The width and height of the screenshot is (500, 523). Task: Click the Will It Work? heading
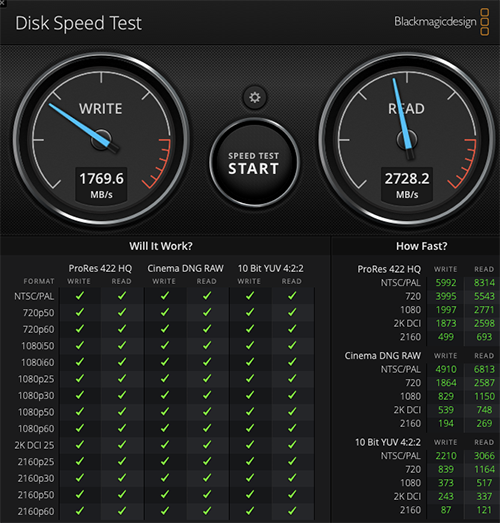(x=161, y=246)
